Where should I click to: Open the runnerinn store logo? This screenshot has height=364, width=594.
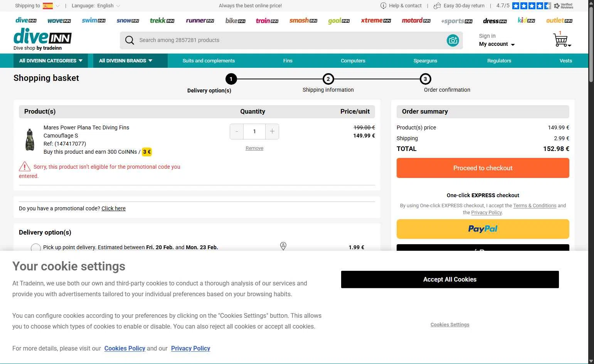(x=200, y=20)
